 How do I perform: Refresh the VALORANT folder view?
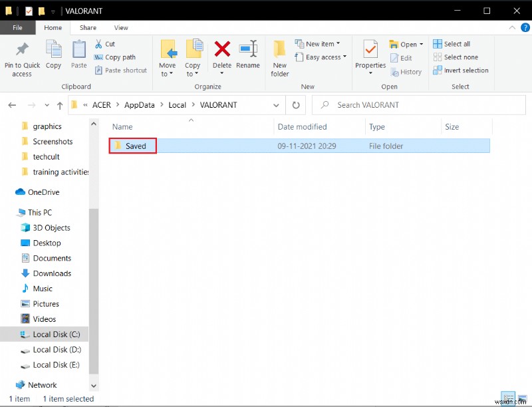296,105
